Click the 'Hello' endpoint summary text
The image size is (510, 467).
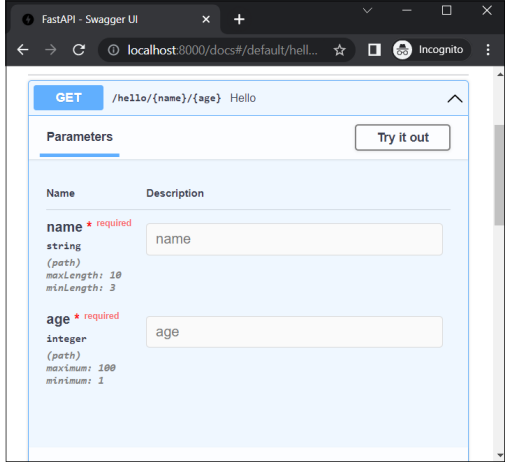[x=243, y=98]
